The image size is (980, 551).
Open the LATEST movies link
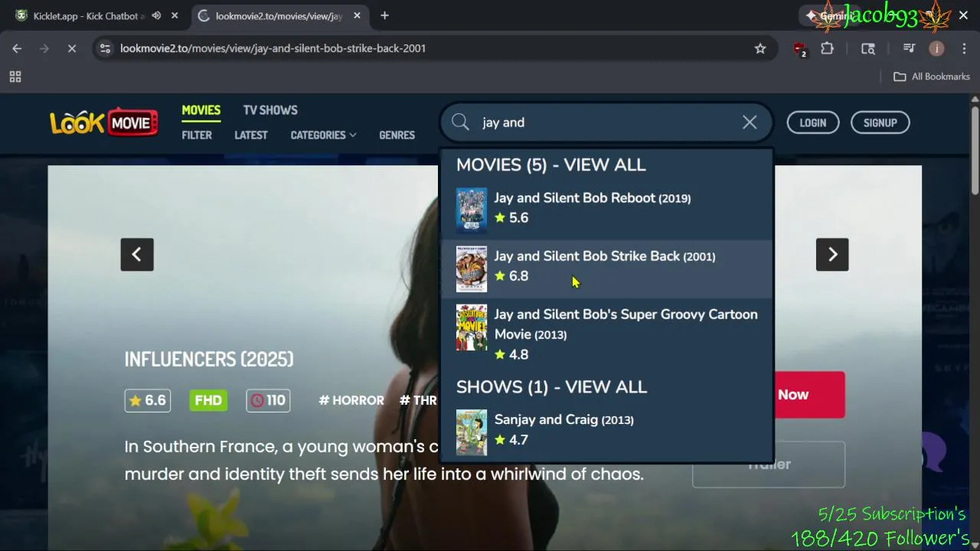pyautogui.click(x=251, y=135)
